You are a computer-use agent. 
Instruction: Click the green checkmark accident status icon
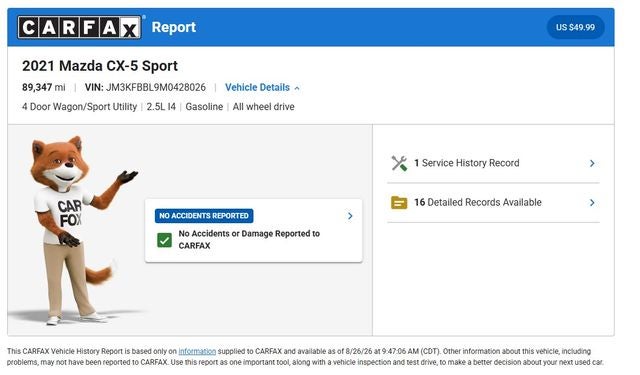[x=164, y=240]
